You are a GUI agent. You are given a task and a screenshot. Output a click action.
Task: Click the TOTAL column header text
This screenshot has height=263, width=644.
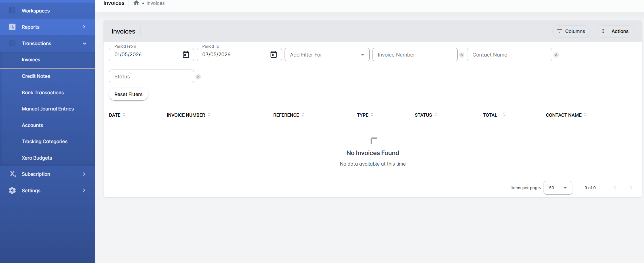[490, 115]
